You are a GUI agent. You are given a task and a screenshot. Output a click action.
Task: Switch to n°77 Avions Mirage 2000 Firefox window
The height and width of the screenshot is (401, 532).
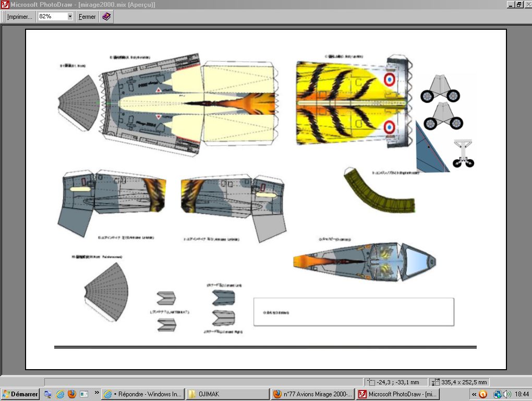(x=312, y=394)
